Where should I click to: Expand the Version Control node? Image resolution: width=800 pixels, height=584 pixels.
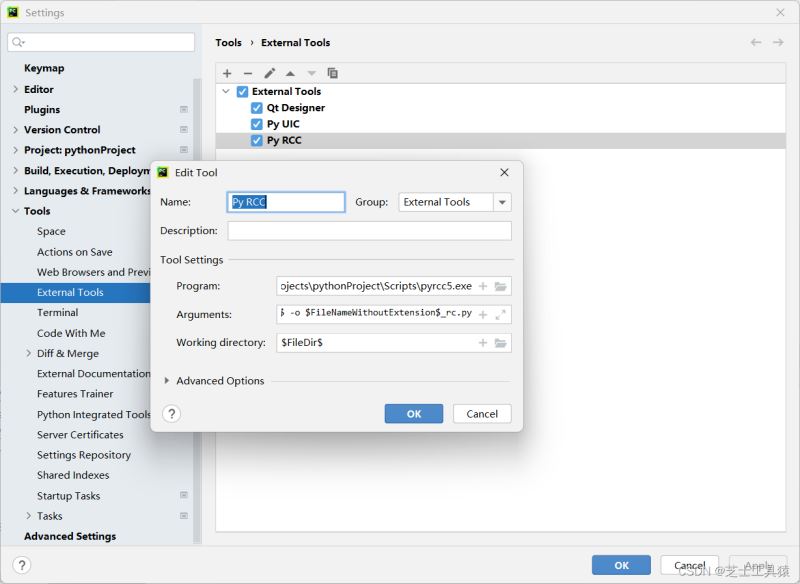pos(15,130)
